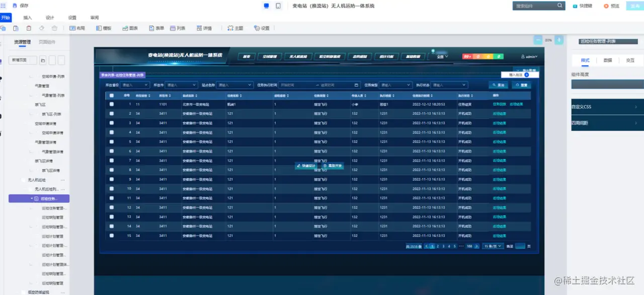Open the 站点名称 dropdown

tap(234, 85)
